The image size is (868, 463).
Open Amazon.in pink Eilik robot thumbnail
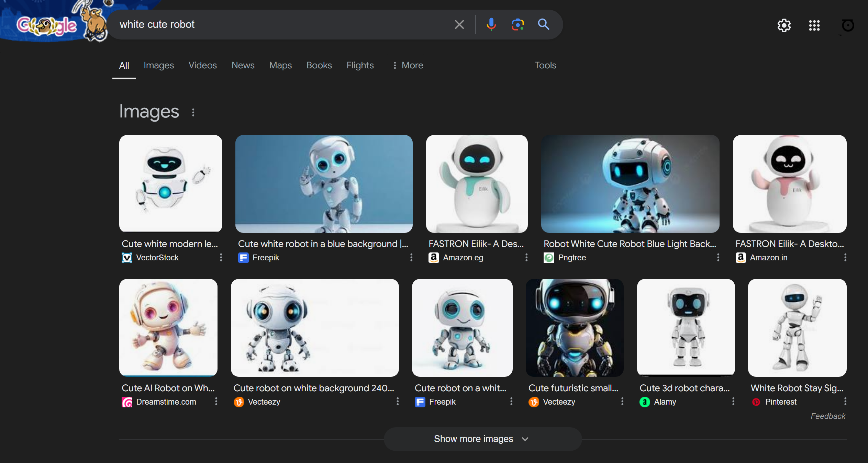pyautogui.click(x=790, y=184)
